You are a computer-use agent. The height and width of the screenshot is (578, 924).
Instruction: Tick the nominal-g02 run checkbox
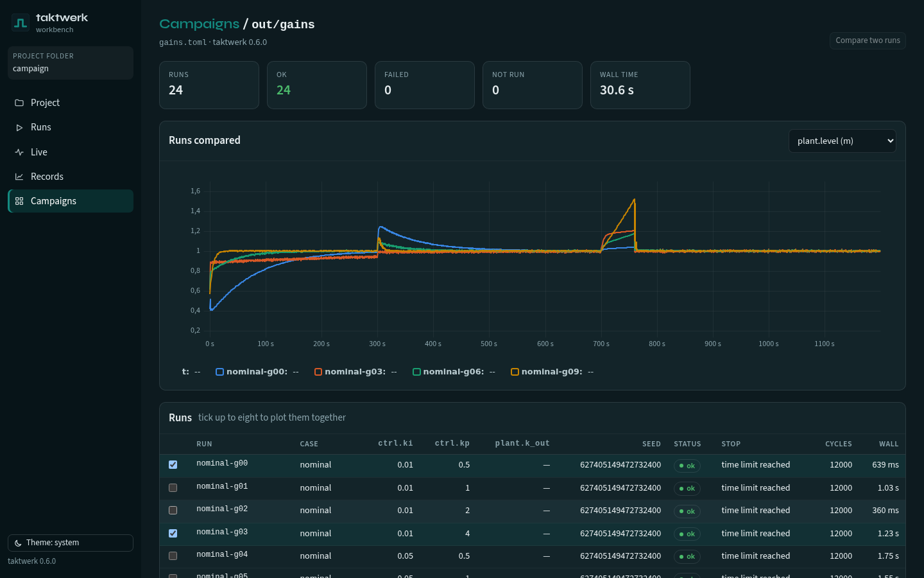173,511
